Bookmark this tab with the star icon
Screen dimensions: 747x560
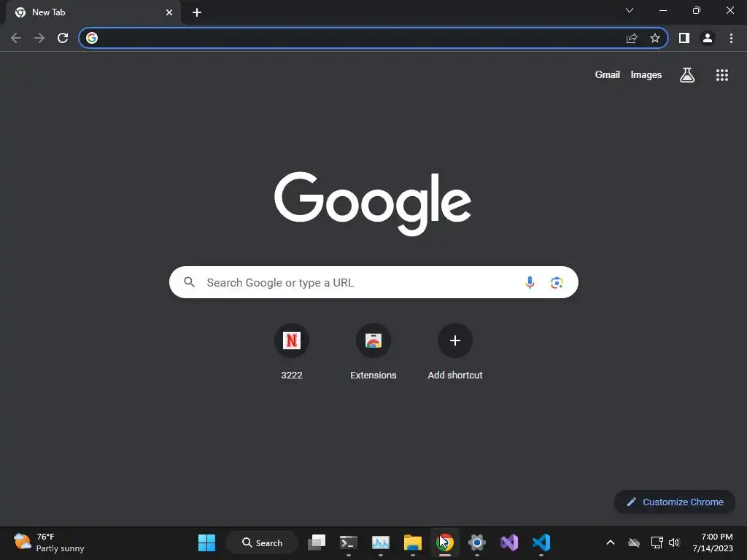[x=655, y=38]
